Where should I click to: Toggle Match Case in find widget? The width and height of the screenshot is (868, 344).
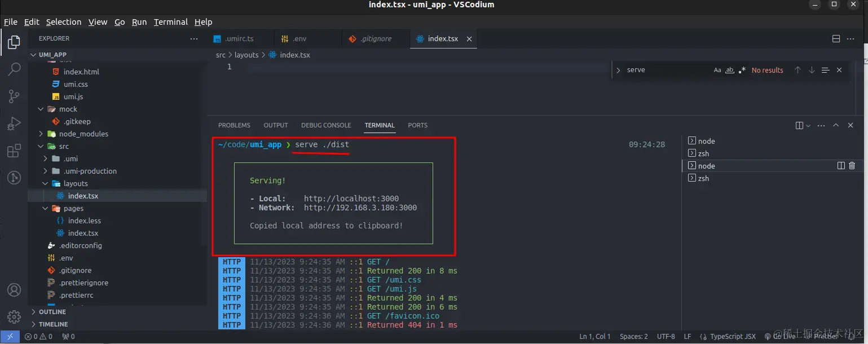[717, 70]
